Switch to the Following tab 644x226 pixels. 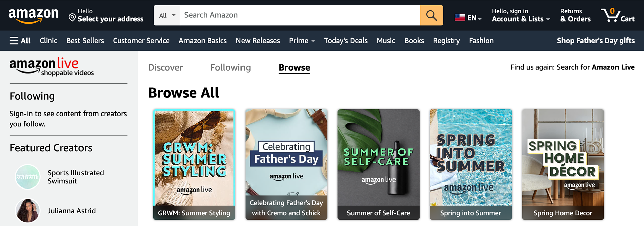230,68
